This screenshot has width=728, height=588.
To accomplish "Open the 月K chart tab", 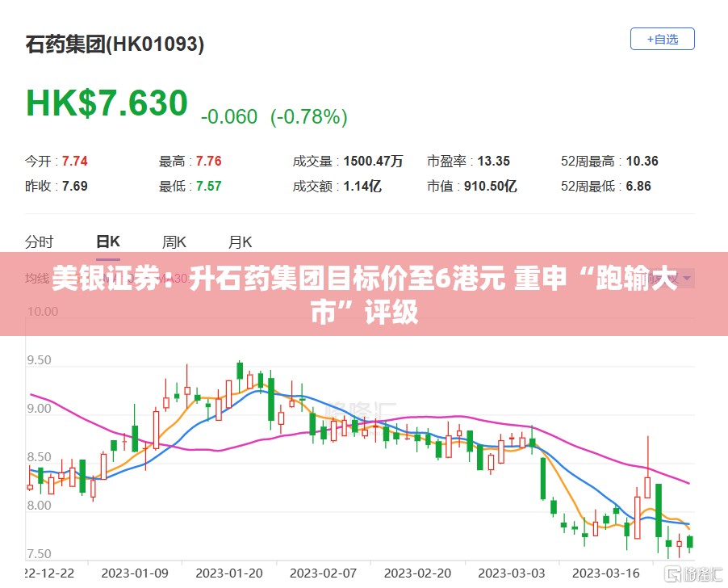I will pos(240,242).
